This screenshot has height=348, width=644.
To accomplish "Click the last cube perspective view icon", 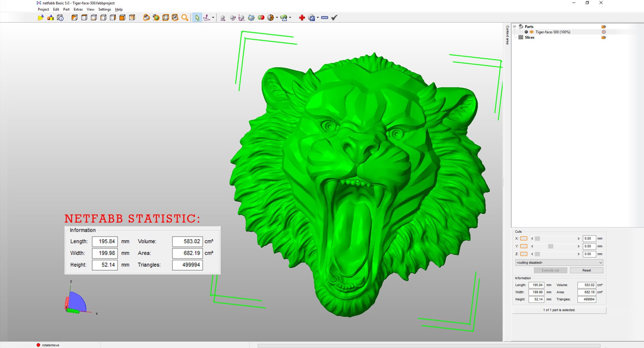I will (132, 18).
